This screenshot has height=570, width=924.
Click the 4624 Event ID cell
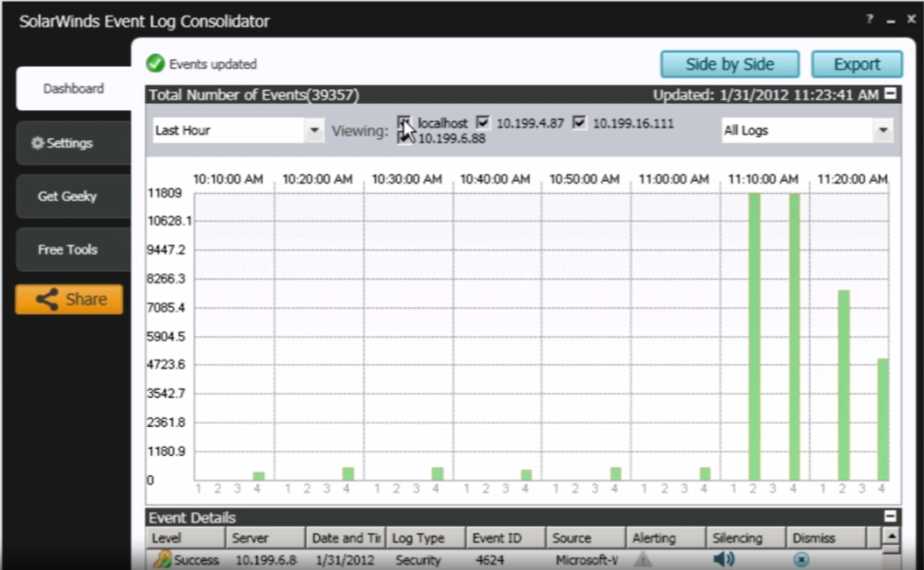pos(490,560)
